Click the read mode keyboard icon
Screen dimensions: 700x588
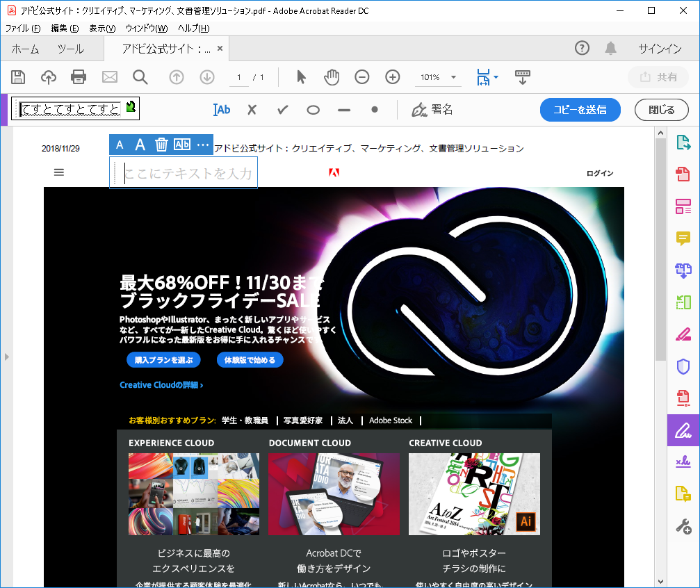(x=522, y=77)
